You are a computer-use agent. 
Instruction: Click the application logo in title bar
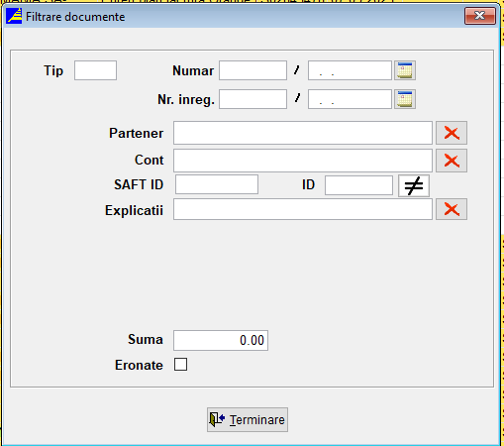[x=14, y=16]
